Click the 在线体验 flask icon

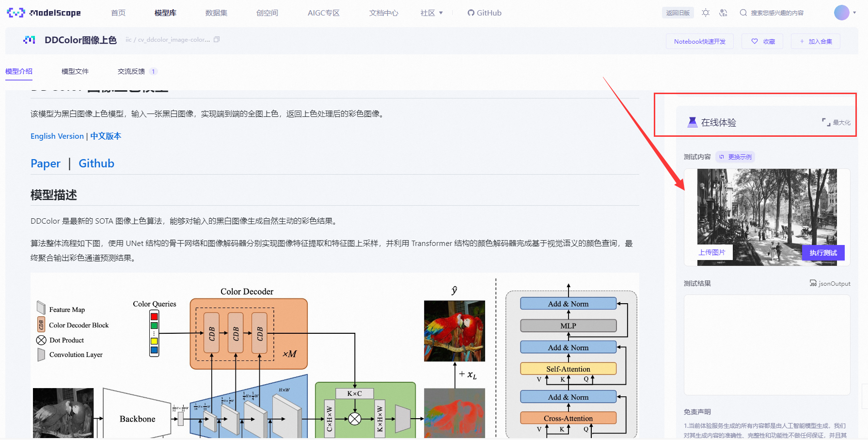tap(692, 122)
